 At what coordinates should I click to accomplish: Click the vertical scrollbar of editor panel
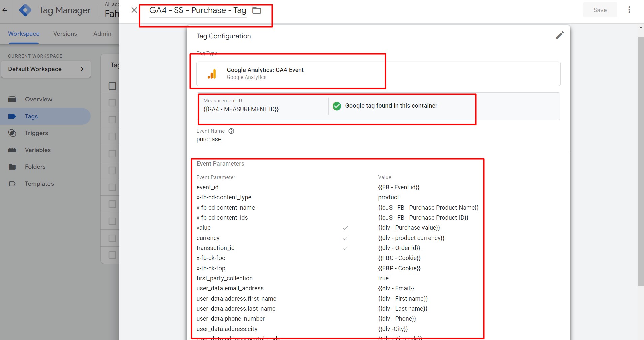[641, 162]
